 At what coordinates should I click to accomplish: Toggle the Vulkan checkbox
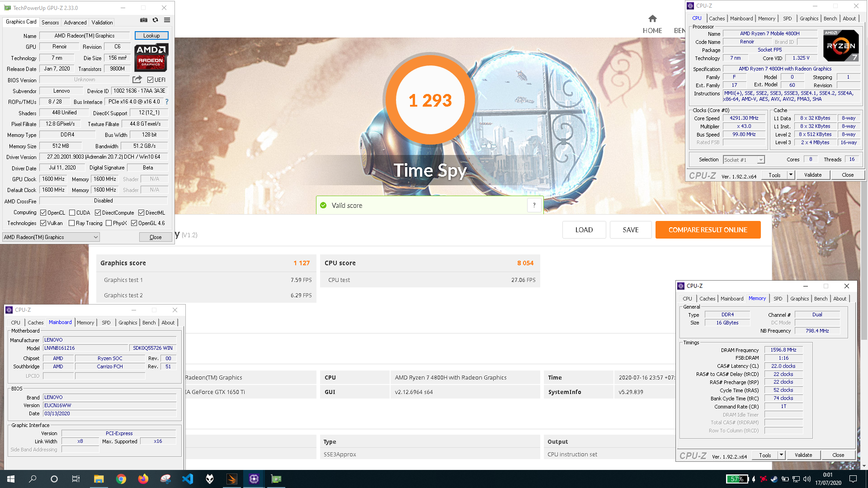(x=43, y=223)
